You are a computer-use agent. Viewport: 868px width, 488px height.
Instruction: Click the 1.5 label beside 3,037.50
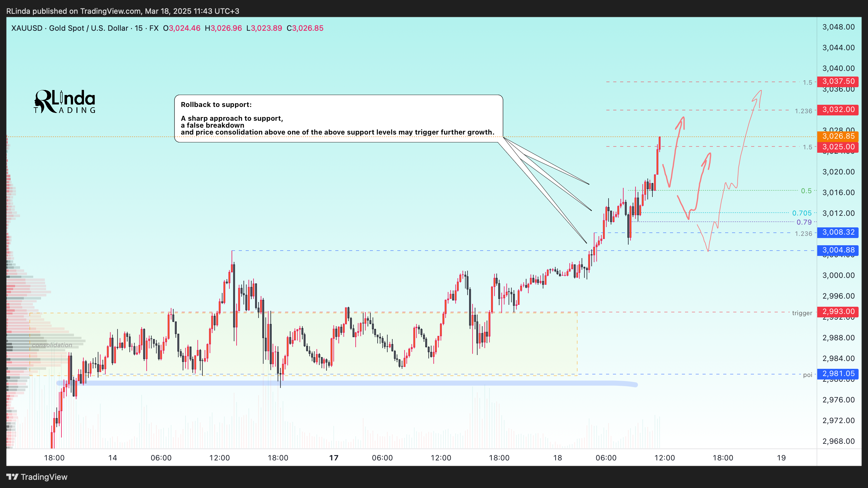pos(807,82)
